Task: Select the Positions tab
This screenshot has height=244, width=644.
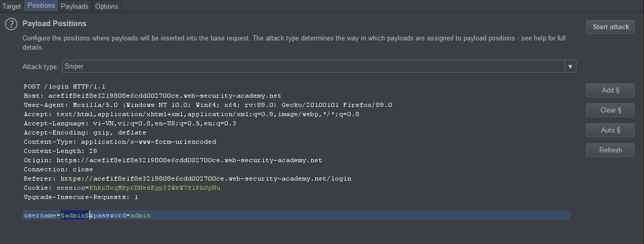Action: coord(41,6)
